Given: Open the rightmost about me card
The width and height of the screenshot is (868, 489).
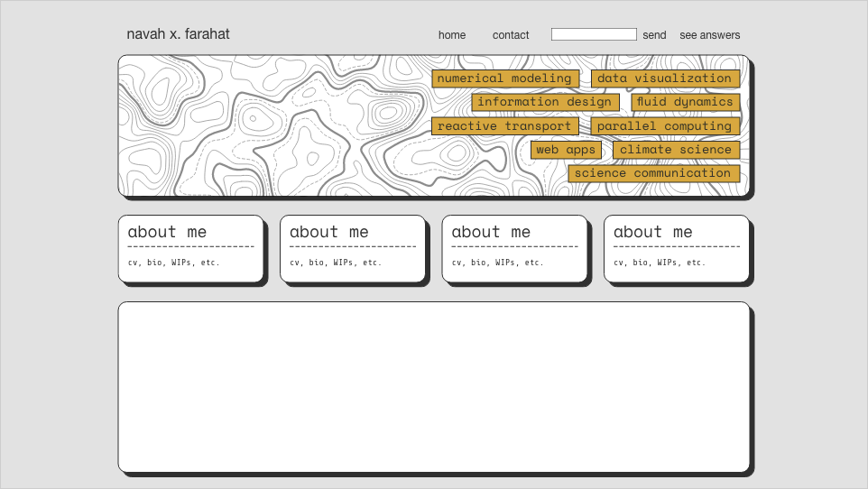Looking at the screenshot, I should [x=676, y=248].
